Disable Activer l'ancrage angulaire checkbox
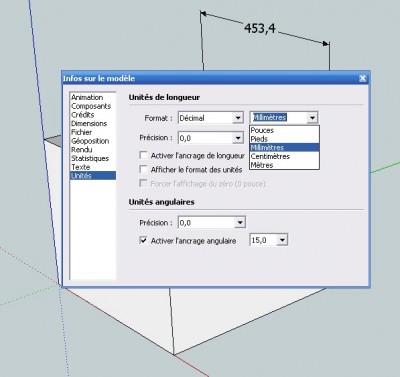Viewport: 400px width, 377px height. 143,240
